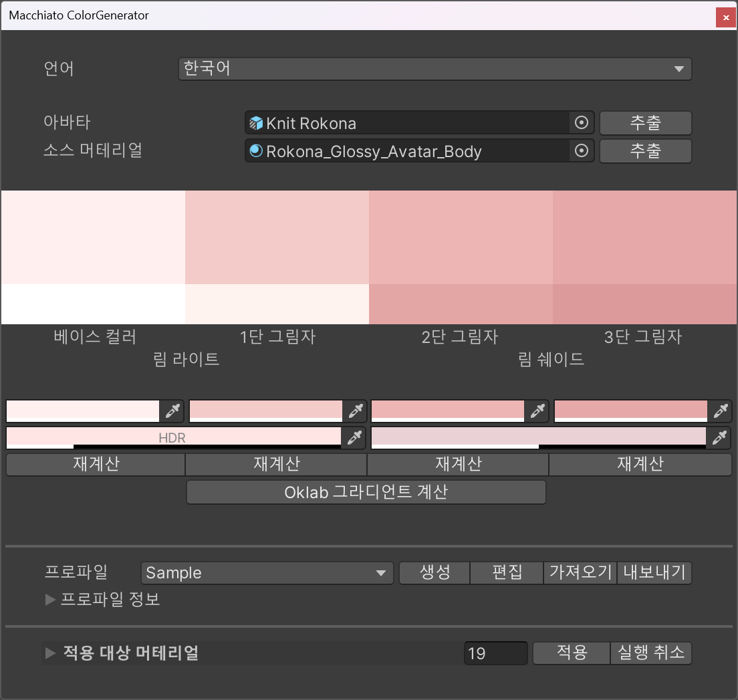Click the eyedropper for the 림 쉐이드 color
Image resolution: width=738 pixels, height=700 pixels.
click(719, 438)
